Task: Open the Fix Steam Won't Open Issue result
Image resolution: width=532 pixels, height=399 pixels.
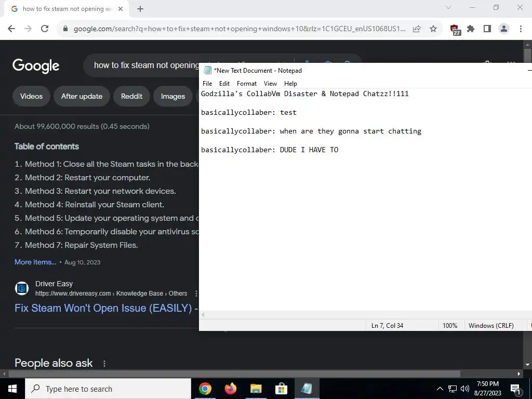Action: (x=106, y=308)
